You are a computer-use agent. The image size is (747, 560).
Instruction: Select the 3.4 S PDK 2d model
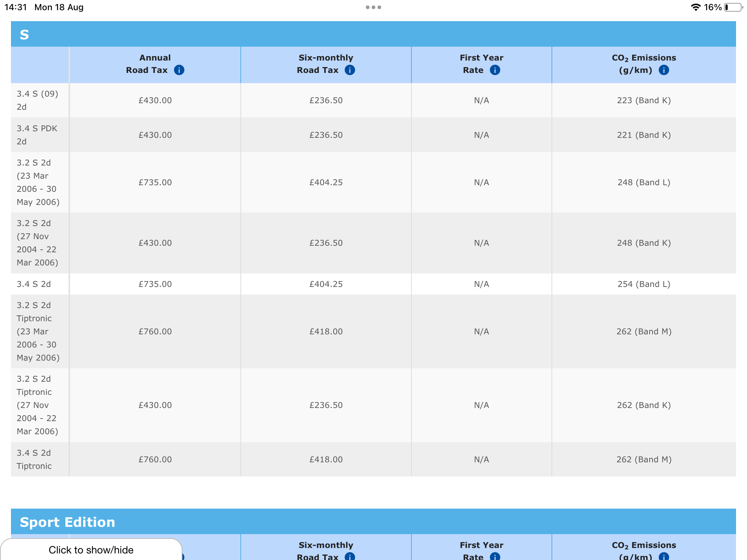point(37,135)
